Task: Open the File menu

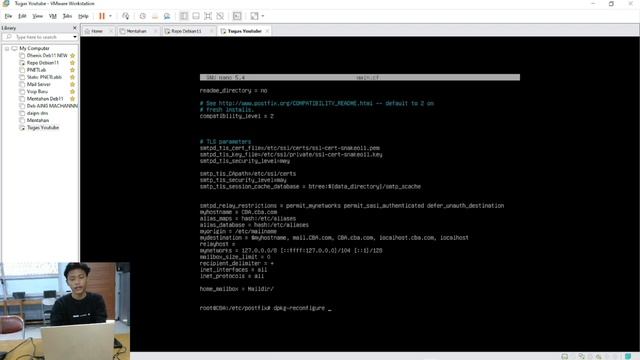Action: click(8, 16)
